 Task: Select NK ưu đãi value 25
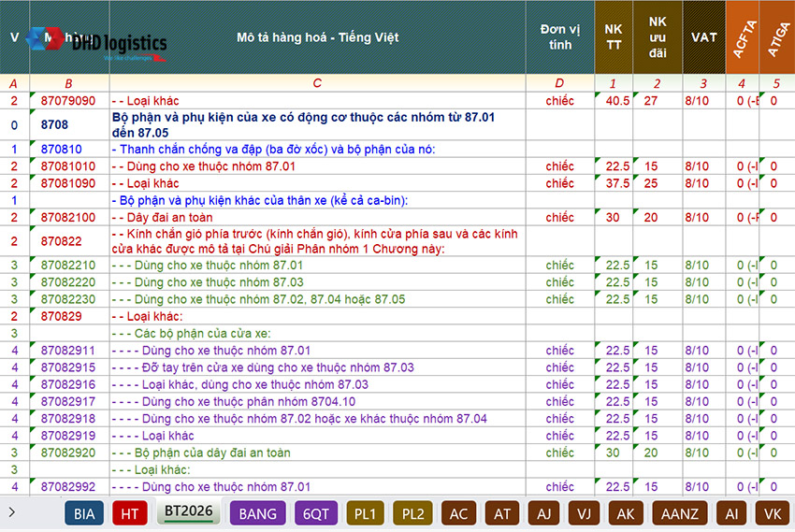[658, 183]
